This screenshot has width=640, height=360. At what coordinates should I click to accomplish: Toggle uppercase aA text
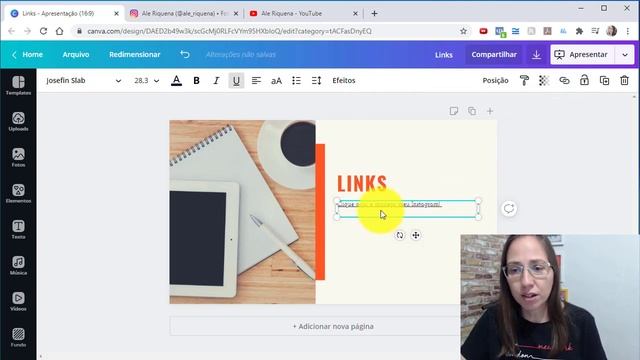[x=276, y=80]
